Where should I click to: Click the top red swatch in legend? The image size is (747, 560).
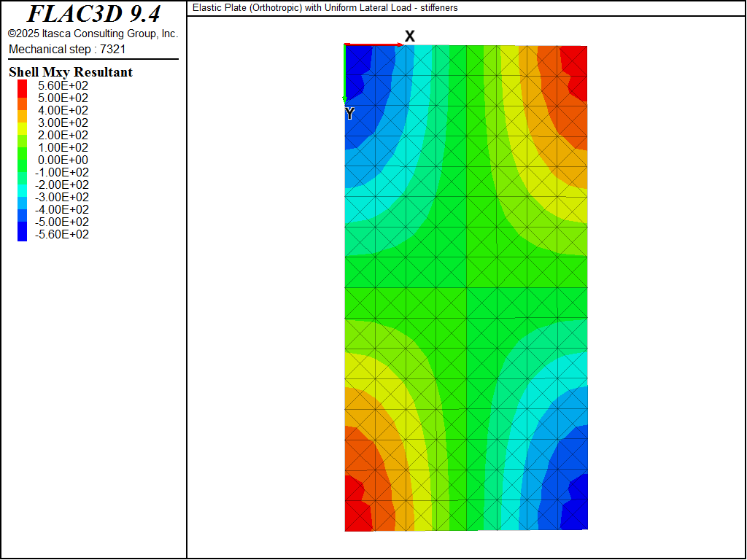23,86
